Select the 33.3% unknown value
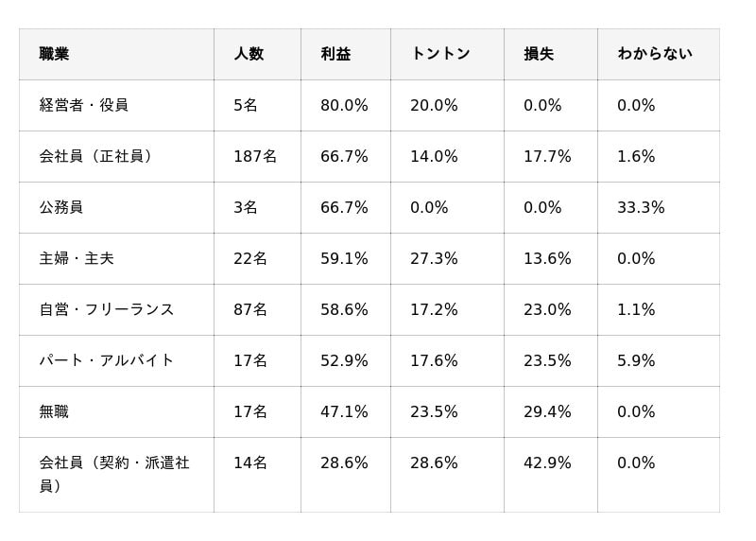Screen dimensions: 756x541 point(641,207)
